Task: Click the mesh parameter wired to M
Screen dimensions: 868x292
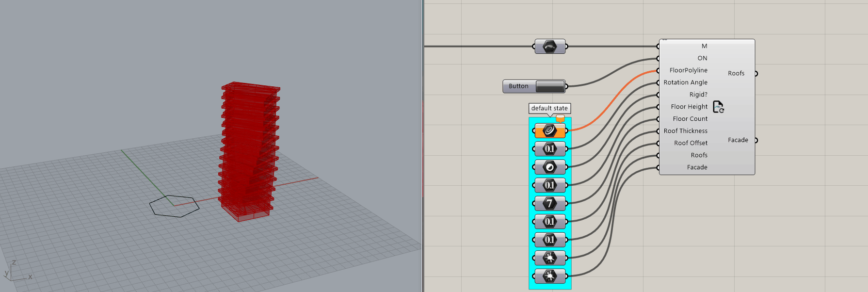Action: [550, 47]
